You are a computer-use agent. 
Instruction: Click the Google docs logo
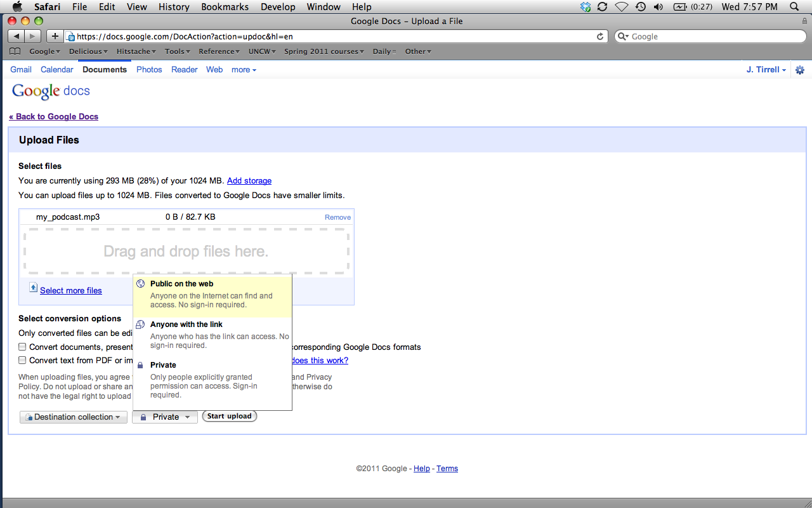(x=51, y=91)
